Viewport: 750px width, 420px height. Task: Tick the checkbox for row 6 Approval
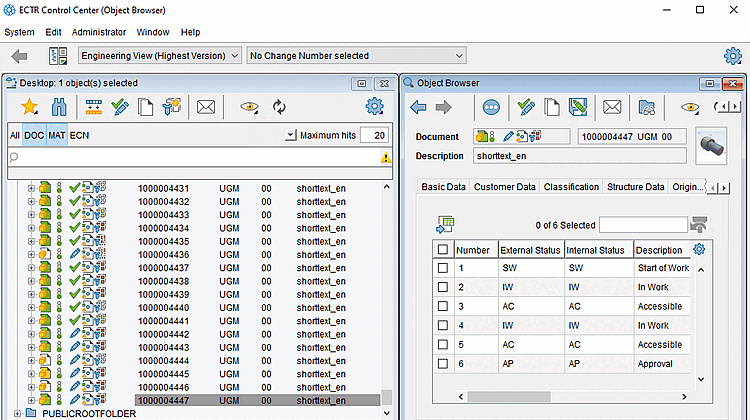(443, 364)
